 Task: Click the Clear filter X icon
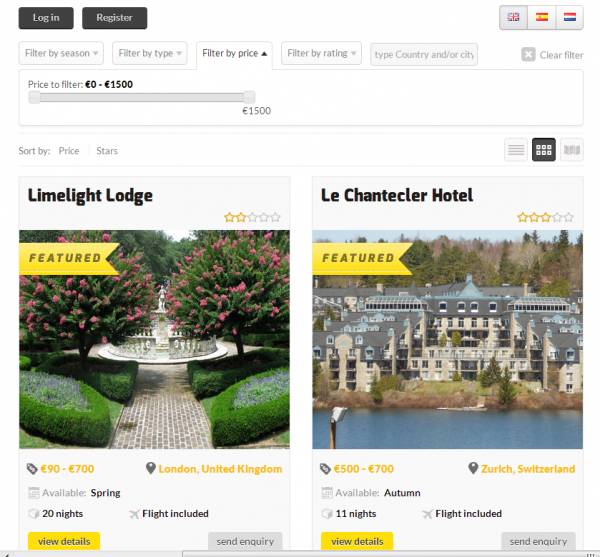pos(528,55)
